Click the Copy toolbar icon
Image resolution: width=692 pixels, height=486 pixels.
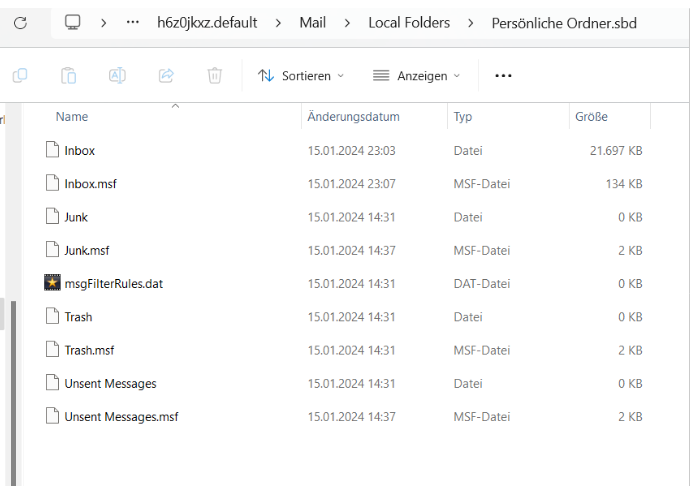[20, 75]
